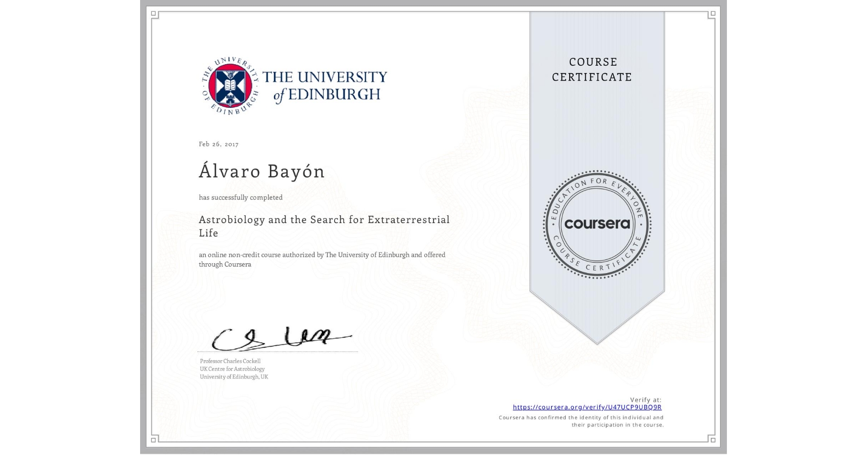Click the text 'has successfully completed'
The image size is (868, 455).
click(241, 198)
